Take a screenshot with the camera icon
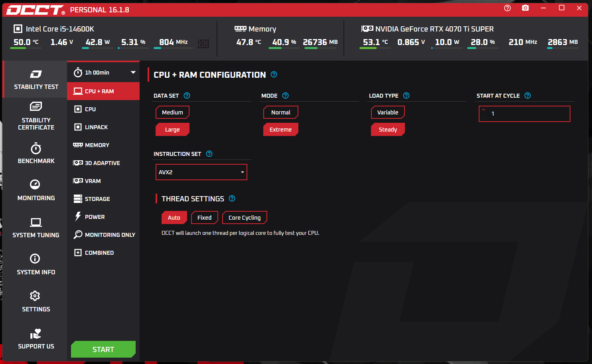 pos(525,8)
